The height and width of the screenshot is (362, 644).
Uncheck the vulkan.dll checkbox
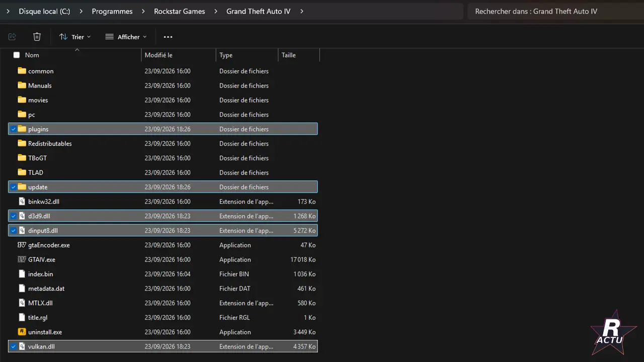(x=14, y=346)
